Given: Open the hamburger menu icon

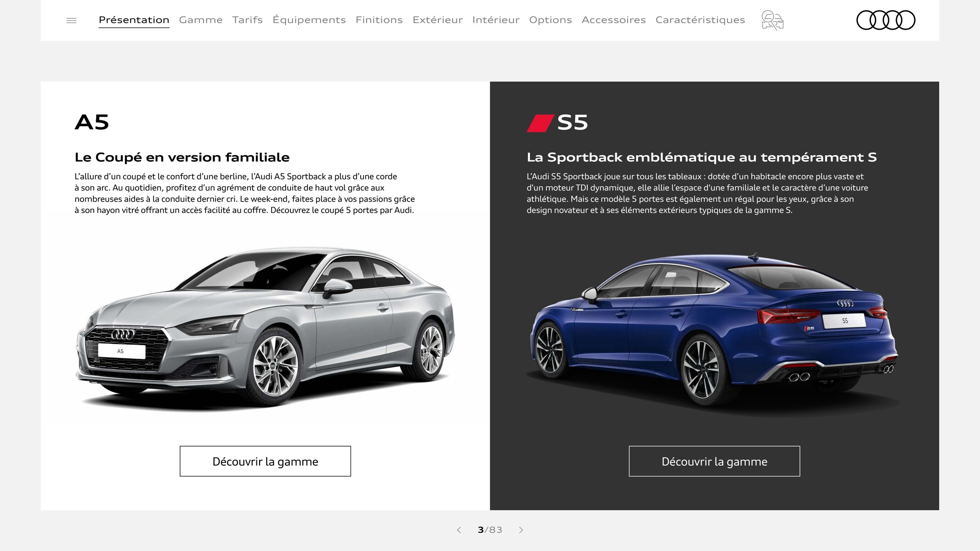Looking at the screenshot, I should (x=71, y=20).
